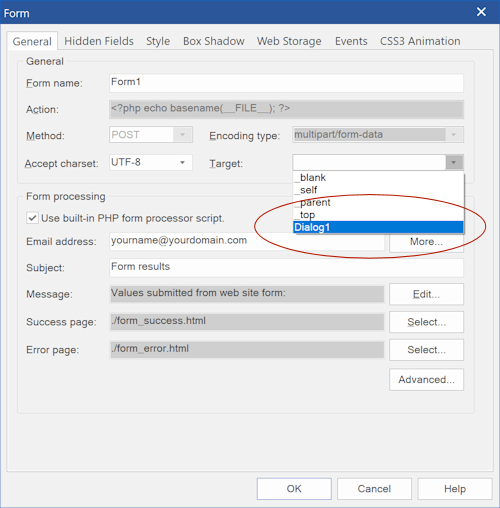Click the OK button

tap(294, 489)
